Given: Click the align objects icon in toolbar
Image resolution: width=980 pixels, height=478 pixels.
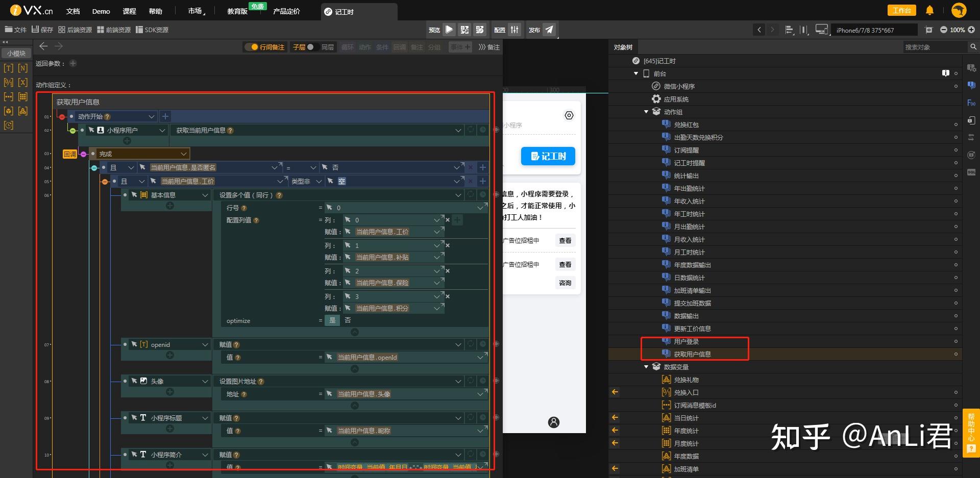Looking at the screenshot, I should [x=789, y=30].
